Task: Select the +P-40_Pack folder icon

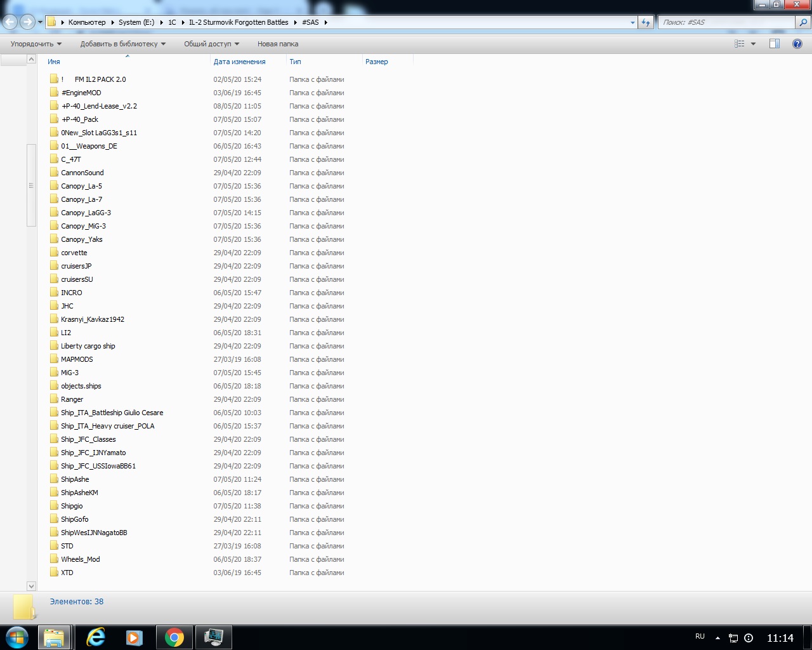Action: tap(54, 119)
